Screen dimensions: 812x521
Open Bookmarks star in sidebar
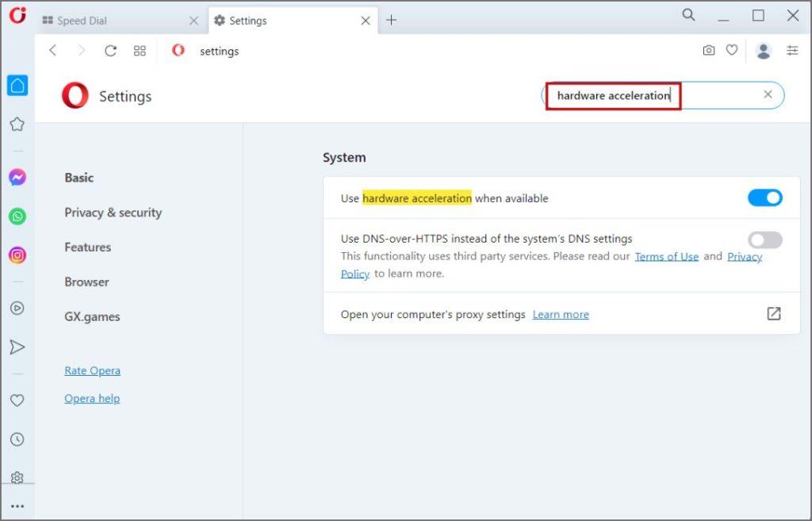coord(17,125)
